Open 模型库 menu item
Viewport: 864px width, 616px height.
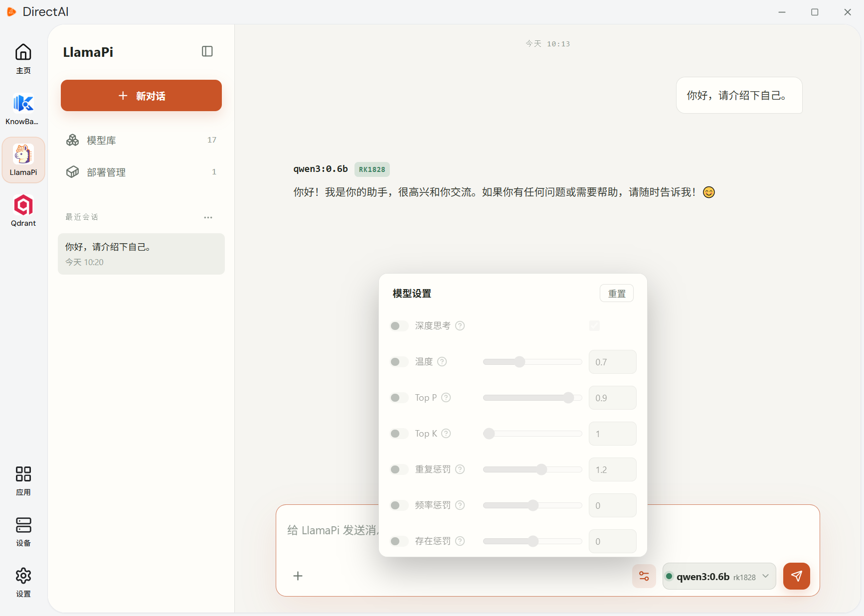click(141, 140)
